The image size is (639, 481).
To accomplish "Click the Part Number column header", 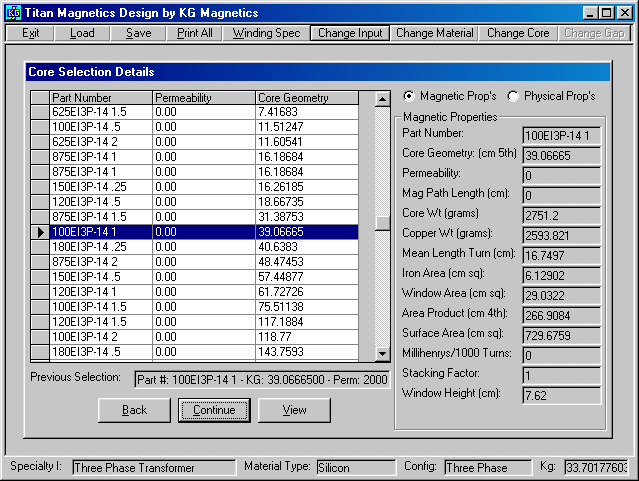I will [101, 98].
